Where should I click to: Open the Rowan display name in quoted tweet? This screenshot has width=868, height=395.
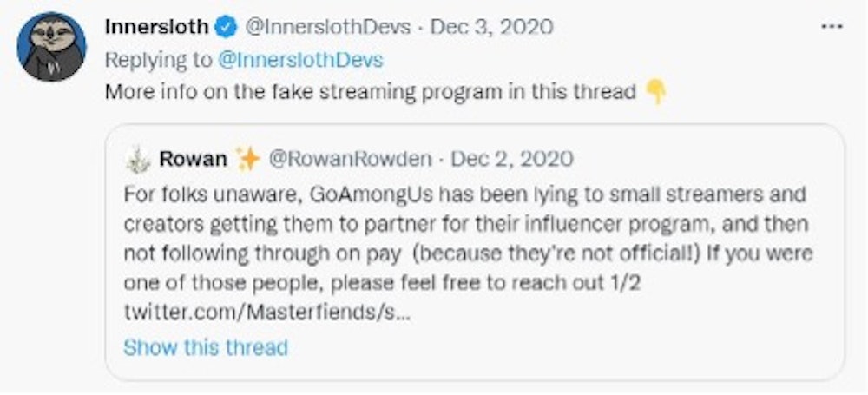pos(193,160)
